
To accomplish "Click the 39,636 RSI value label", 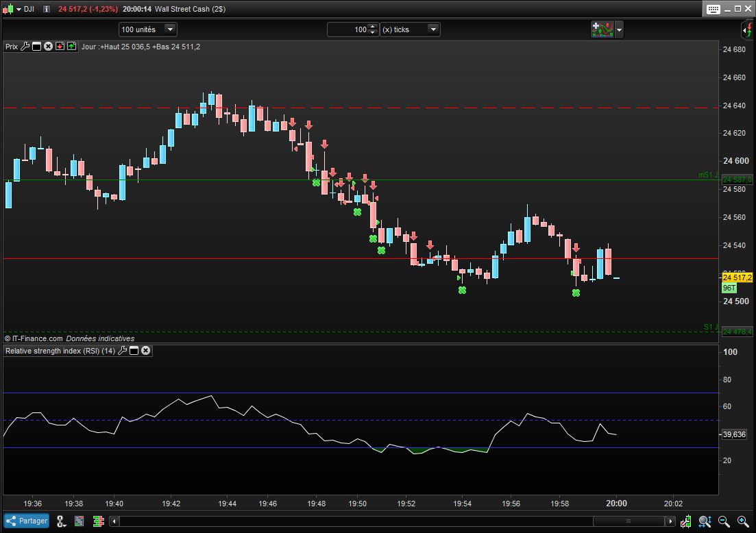I will 734,434.
